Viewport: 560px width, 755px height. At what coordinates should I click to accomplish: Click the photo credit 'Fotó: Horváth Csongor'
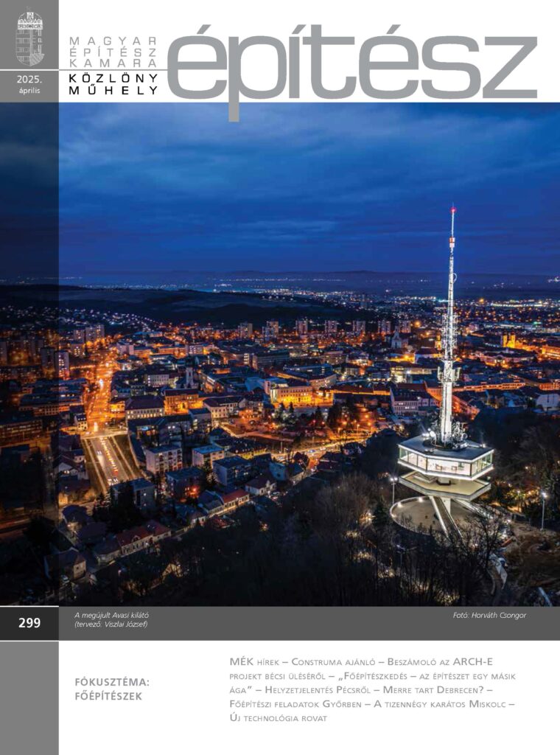point(489,616)
